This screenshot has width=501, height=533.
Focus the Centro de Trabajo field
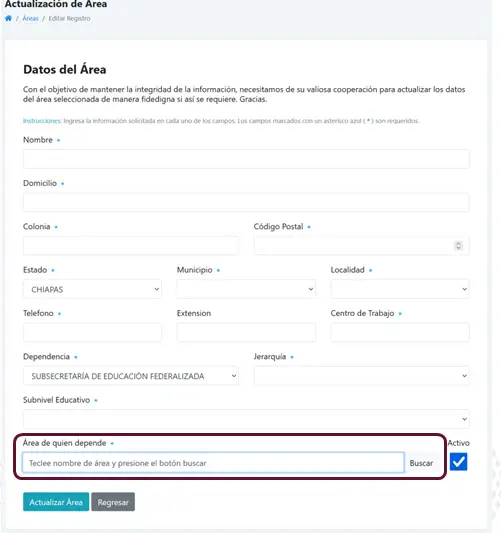click(400, 332)
